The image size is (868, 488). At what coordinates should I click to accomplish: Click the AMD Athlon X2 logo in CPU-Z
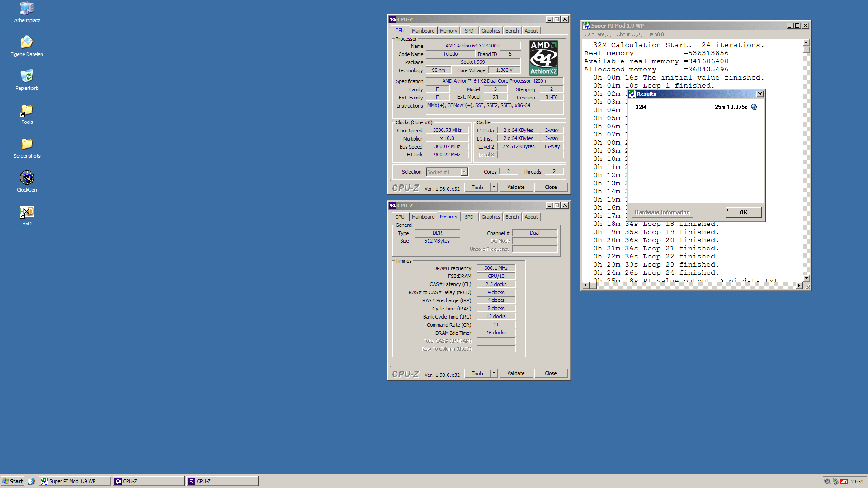point(543,58)
